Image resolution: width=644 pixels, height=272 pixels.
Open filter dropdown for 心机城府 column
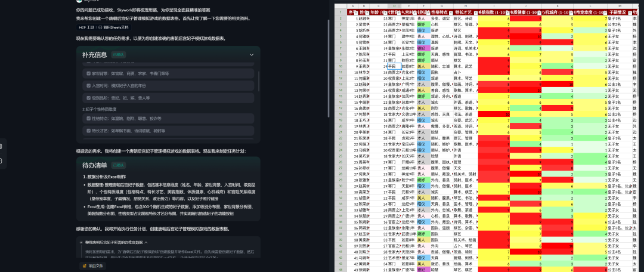571,13
